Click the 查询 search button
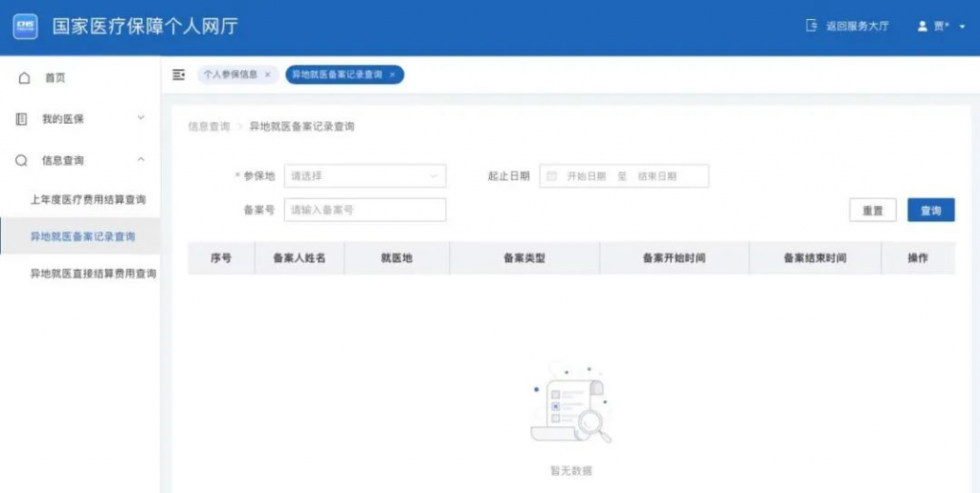The image size is (980, 493). point(930,210)
